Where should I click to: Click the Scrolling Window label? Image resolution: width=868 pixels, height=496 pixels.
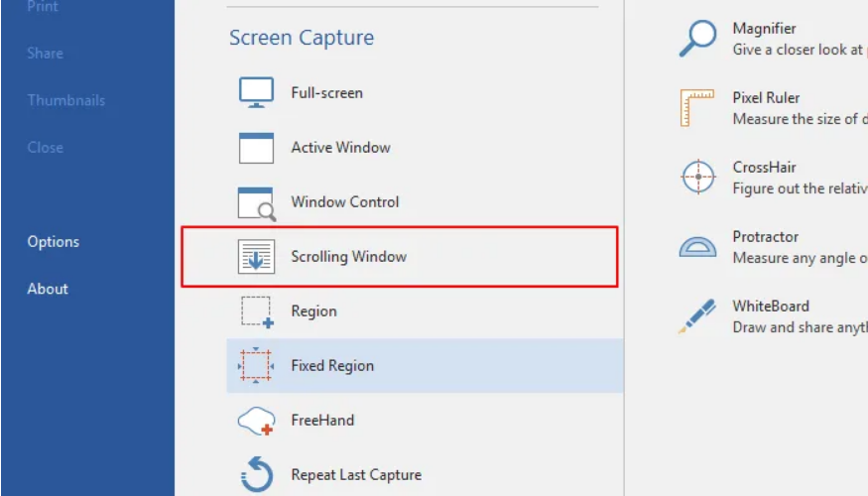(348, 257)
